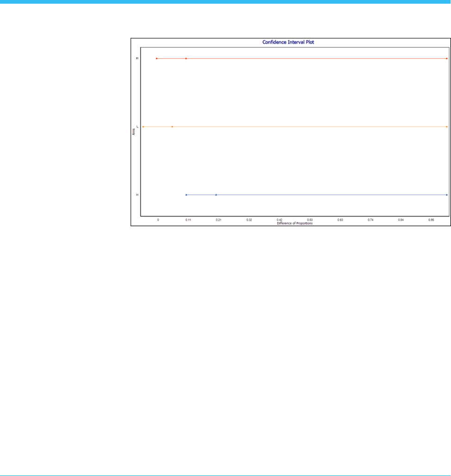This screenshot has width=451, height=476.
Task: Click the "Confidence Interval Plot" chart title
Action: [x=288, y=42]
